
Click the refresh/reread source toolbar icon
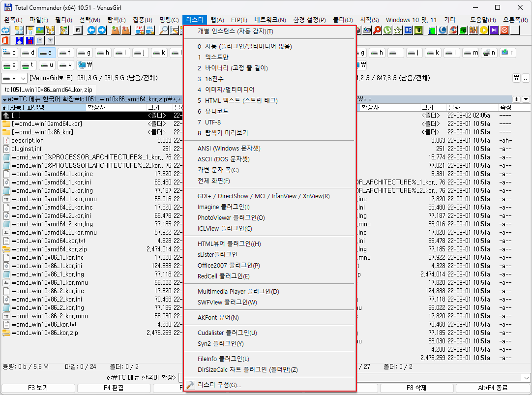tap(6, 30)
